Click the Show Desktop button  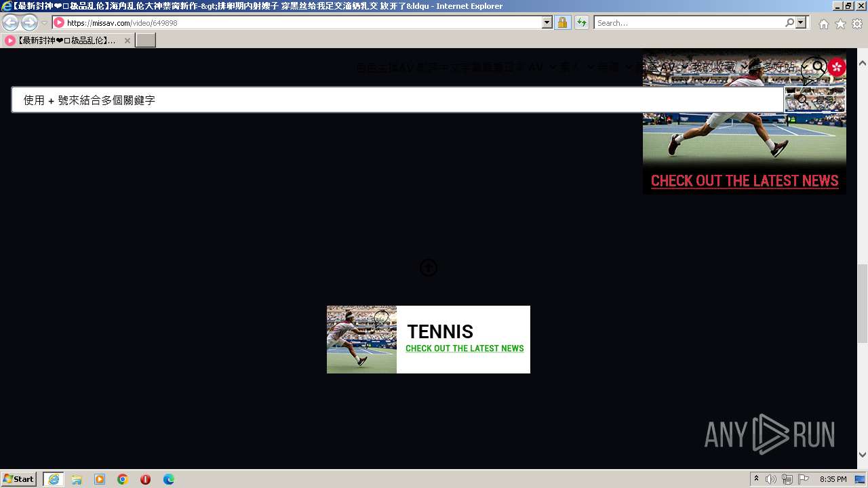point(861,479)
